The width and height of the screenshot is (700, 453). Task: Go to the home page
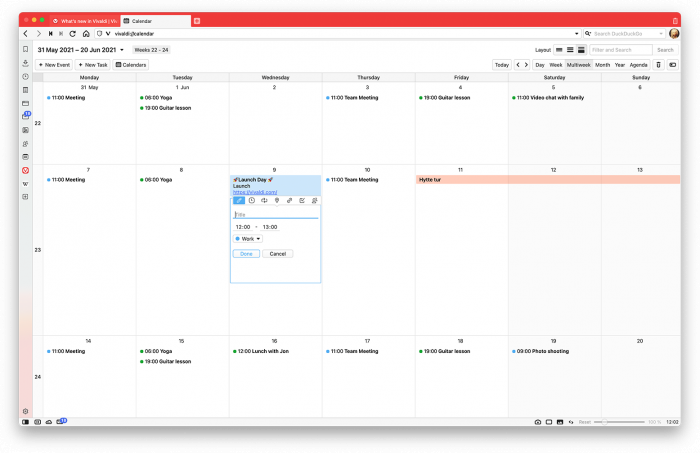[86, 33]
